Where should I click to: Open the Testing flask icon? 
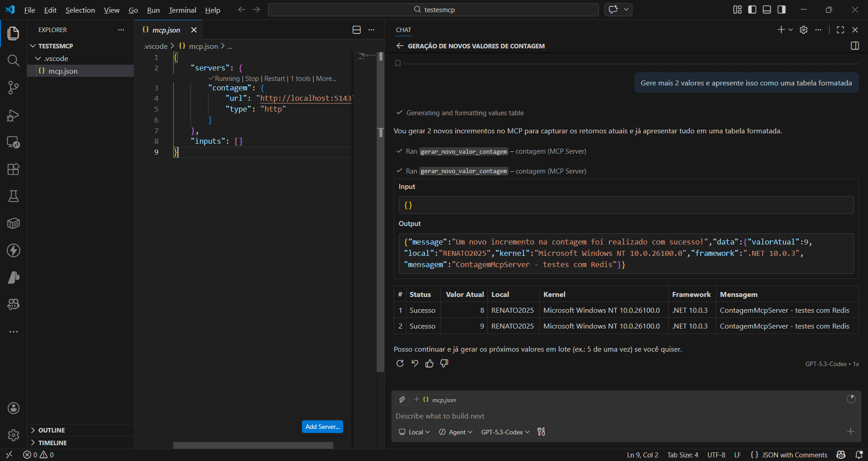point(14,196)
